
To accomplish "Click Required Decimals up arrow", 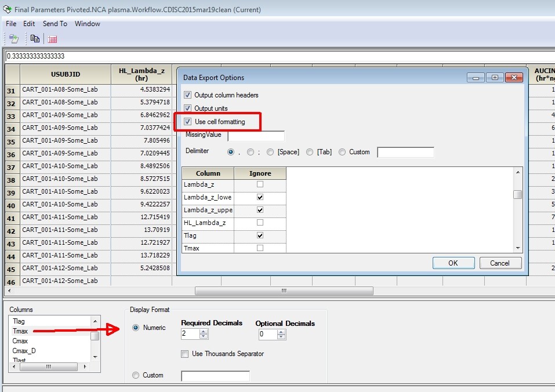I will 204,332.
